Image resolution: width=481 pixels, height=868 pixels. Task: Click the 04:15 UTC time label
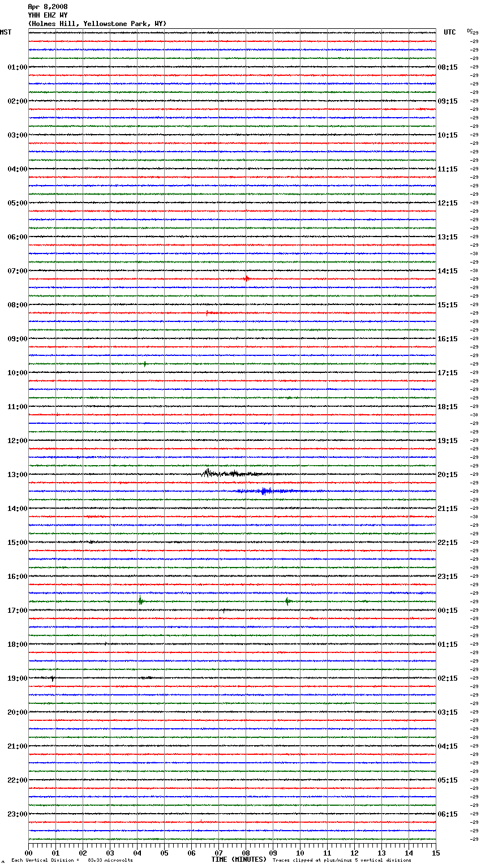coord(448,746)
